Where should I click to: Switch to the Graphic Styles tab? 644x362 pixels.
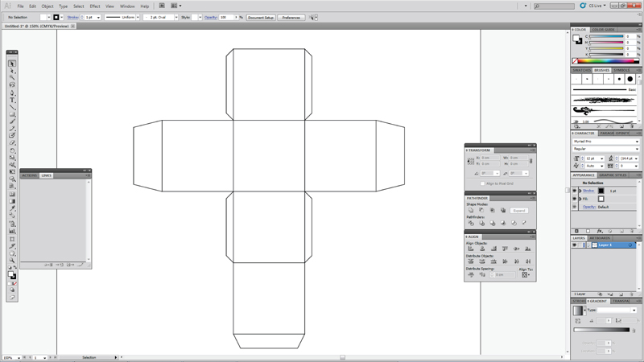pos(613,175)
